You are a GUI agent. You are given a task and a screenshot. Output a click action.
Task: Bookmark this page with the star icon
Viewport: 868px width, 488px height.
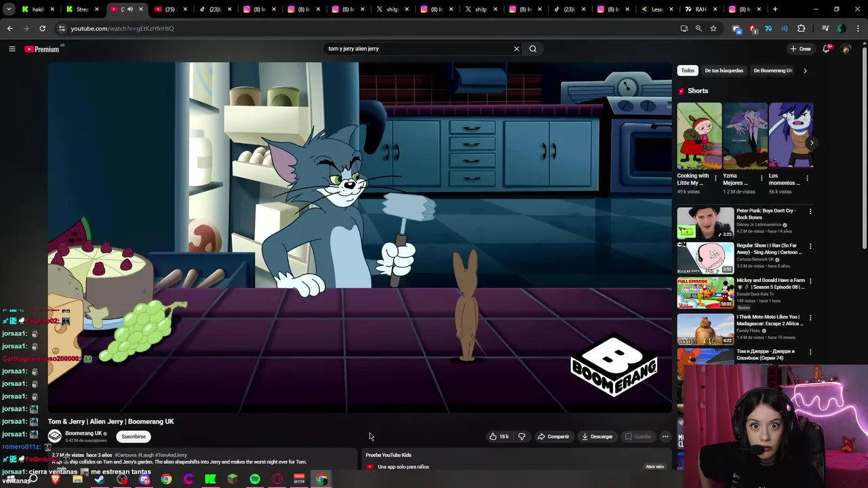713,28
